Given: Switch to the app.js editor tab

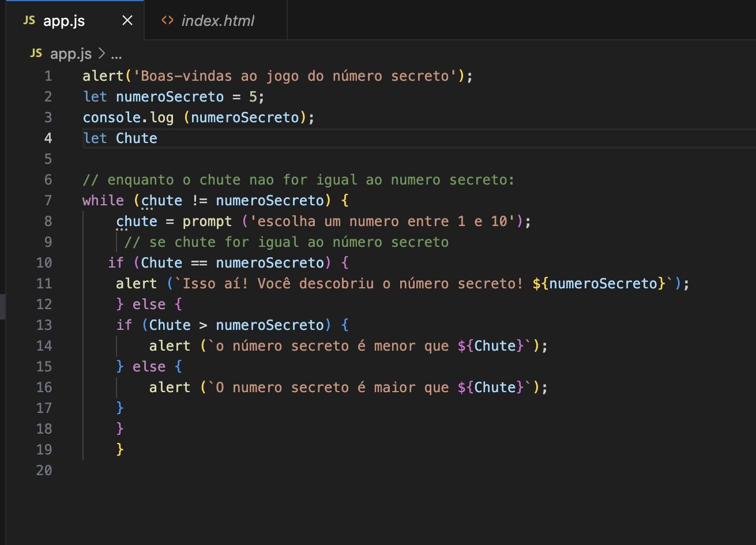Looking at the screenshot, I should click(x=75, y=21).
